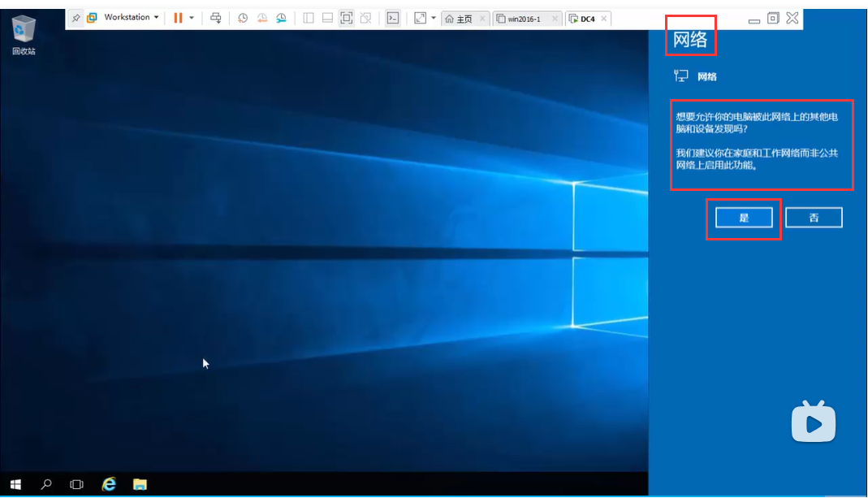Take a snapshot of the VM
This screenshot has height=498, width=868.
click(243, 19)
